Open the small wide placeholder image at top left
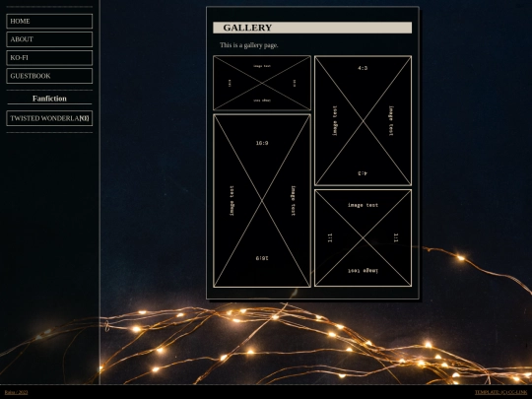The width and height of the screenshot is (532, 399). (262, 83)
